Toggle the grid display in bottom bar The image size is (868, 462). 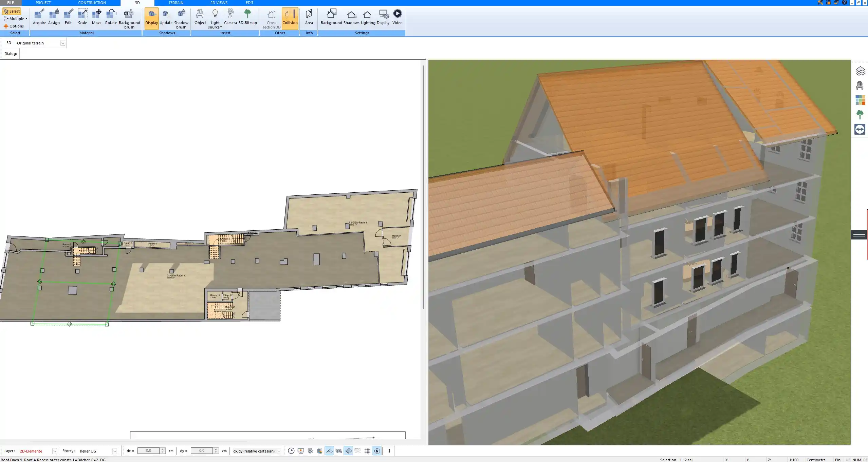367,451
